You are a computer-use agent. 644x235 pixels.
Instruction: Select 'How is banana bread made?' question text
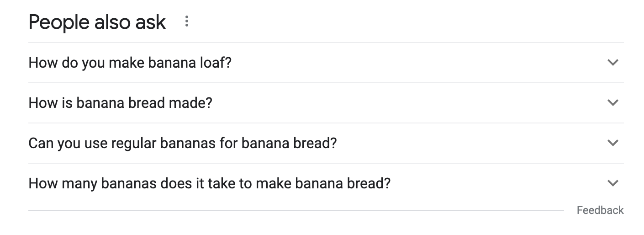[x=120, y=103]
